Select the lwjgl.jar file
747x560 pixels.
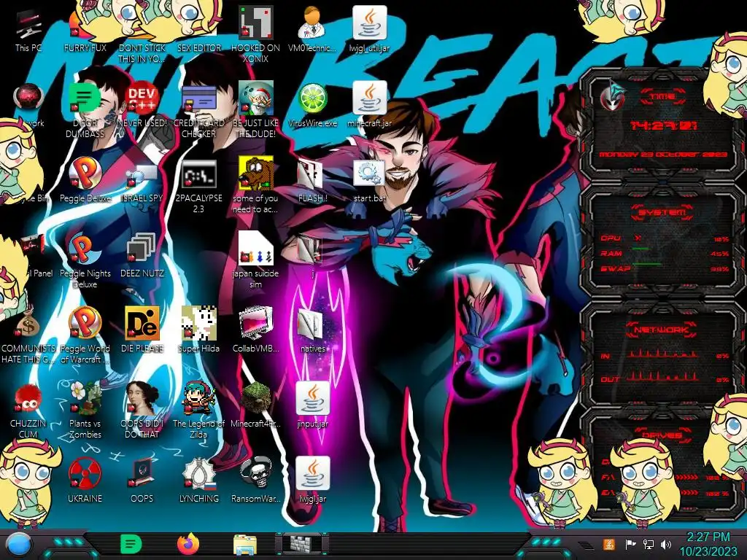coord(312,480)
